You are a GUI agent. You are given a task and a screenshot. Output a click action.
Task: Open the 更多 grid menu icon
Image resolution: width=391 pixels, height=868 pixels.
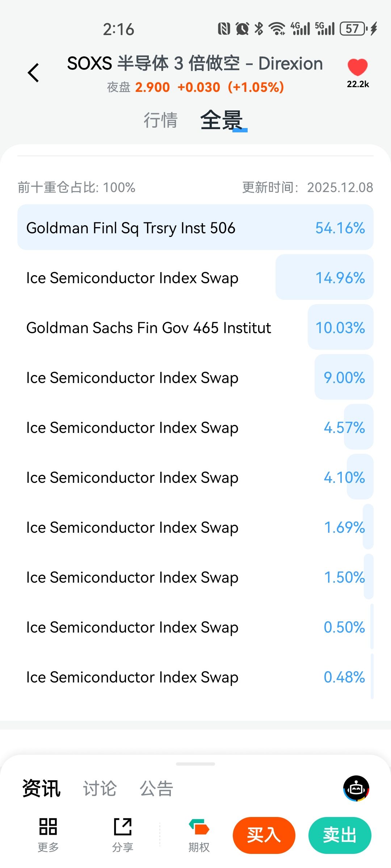point(48,827)
